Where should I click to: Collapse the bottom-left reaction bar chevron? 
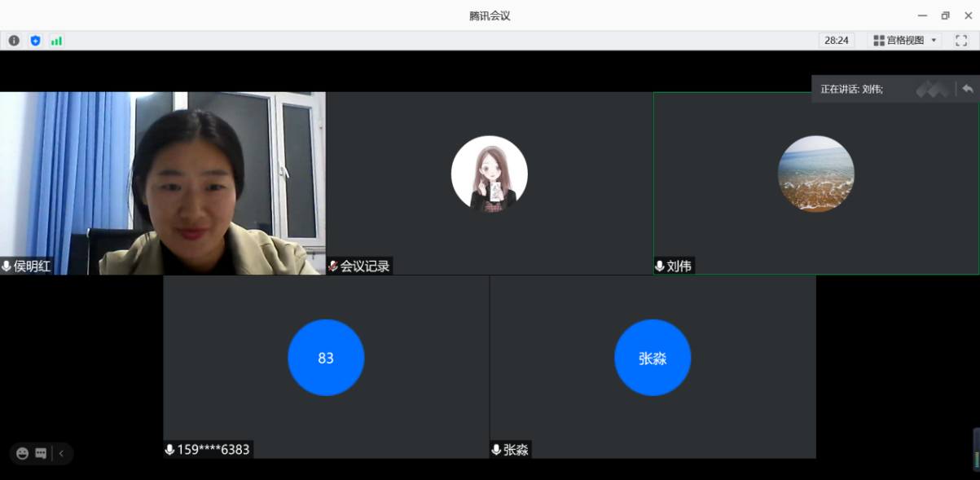click(61, 454)
